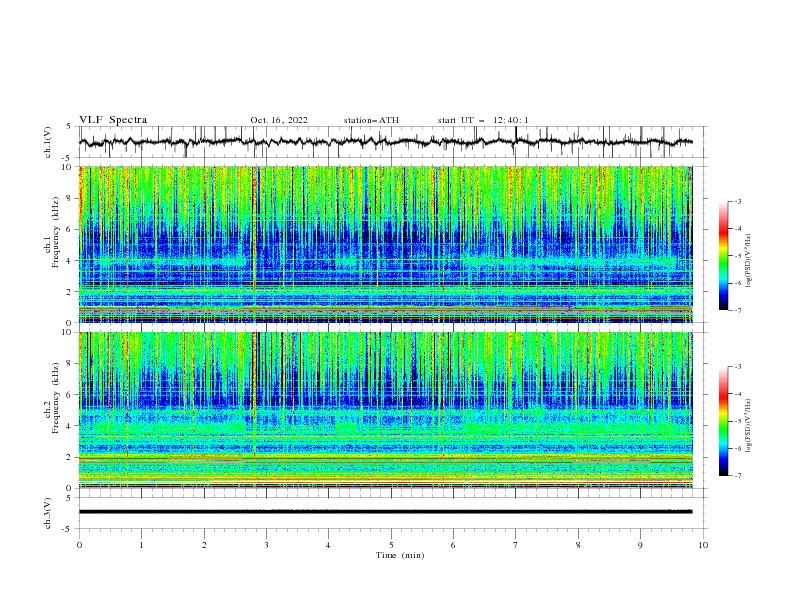
Task: Click the time axis tick label "1"
Action: pos(141,545)
